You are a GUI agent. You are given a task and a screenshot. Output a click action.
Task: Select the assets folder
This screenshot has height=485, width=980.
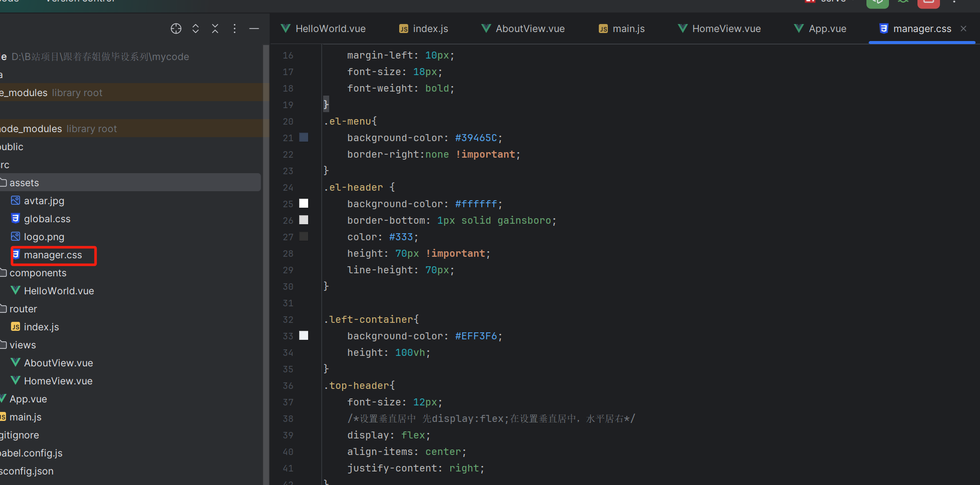(24, 183)
